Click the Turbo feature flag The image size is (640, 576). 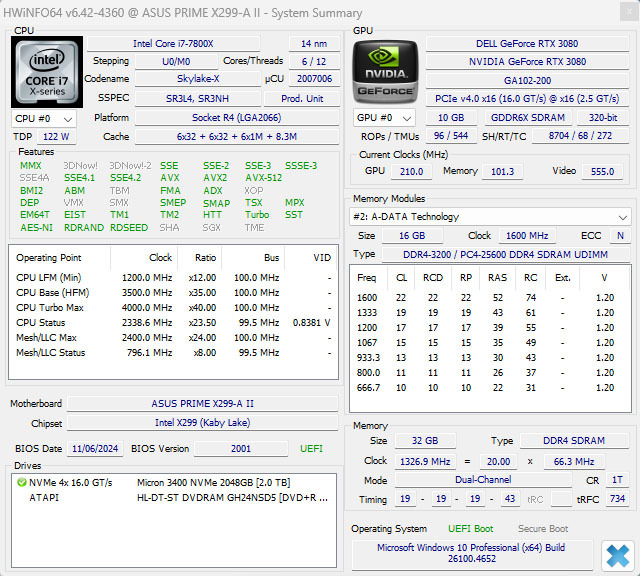coord(257,215)
